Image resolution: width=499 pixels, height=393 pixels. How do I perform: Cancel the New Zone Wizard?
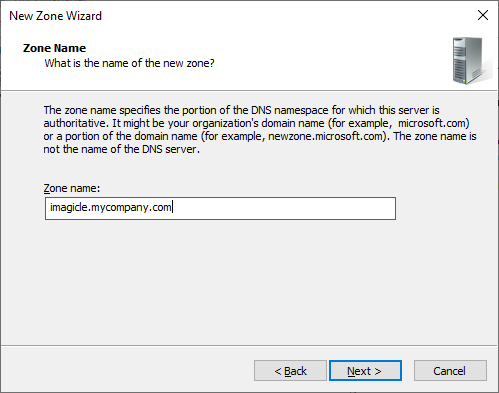coord(450,371)
